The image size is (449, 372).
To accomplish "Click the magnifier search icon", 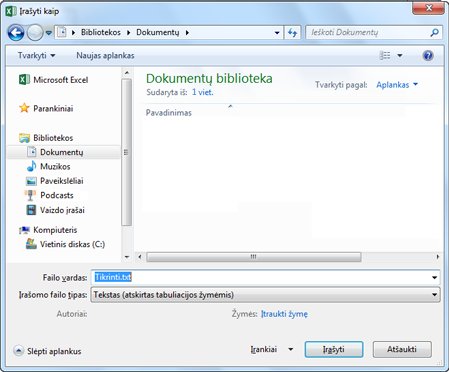I will coord(434,32).
